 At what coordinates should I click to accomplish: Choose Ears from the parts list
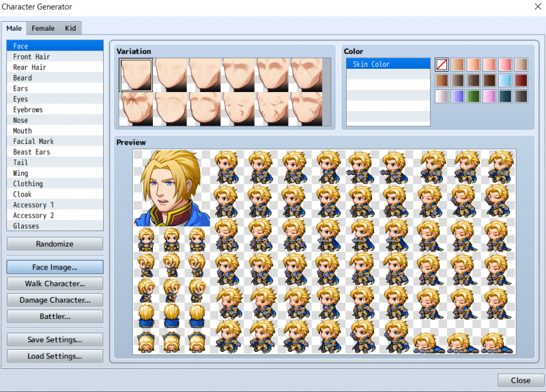(55, 89)
